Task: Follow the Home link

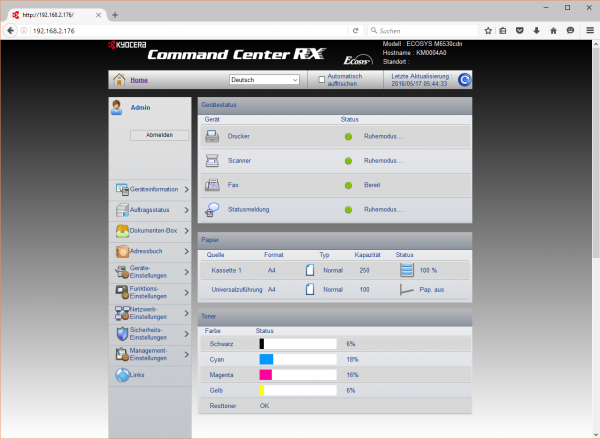Action: click(x=139, y=80)
